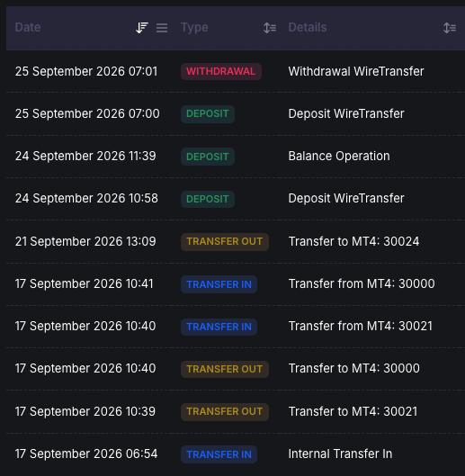Sort the Details column
This screenshot has height=476, width=465.
pos(450,28)
